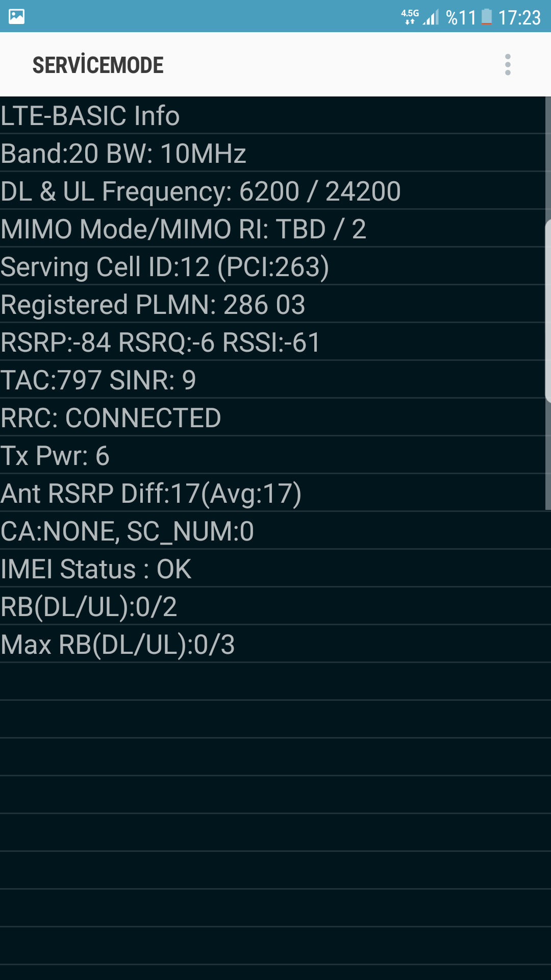Select the LTE-BASIC Info row
This screenshot has height=980, width=551.
272,115
